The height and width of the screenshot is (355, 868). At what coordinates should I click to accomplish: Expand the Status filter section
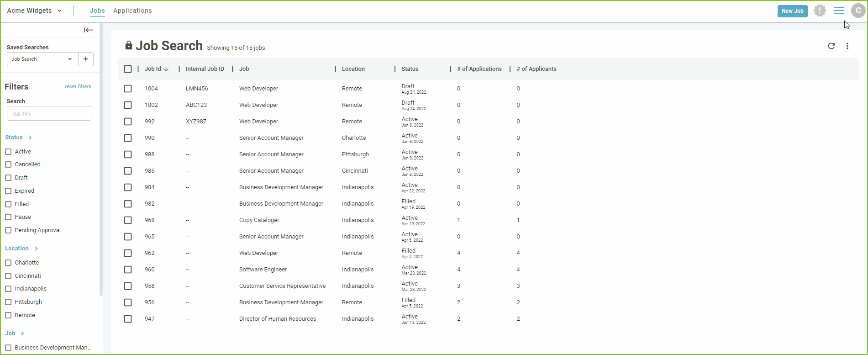[19, 138]
